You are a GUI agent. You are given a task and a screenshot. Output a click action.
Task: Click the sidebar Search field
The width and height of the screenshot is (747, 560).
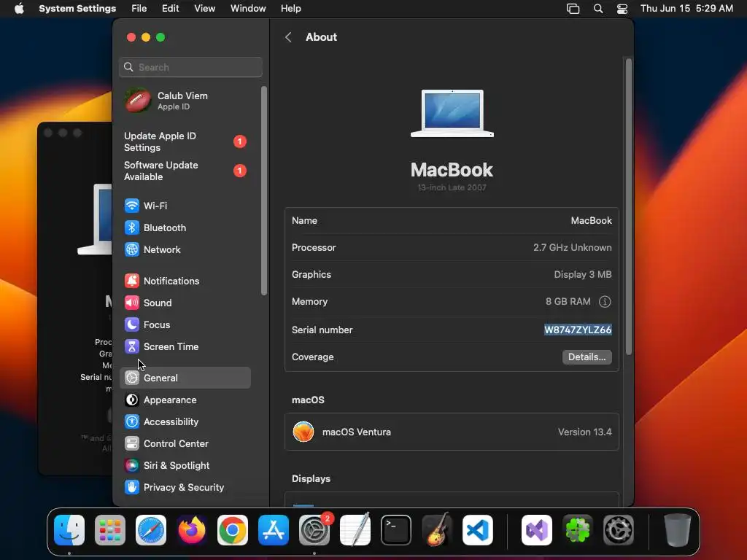190,67
